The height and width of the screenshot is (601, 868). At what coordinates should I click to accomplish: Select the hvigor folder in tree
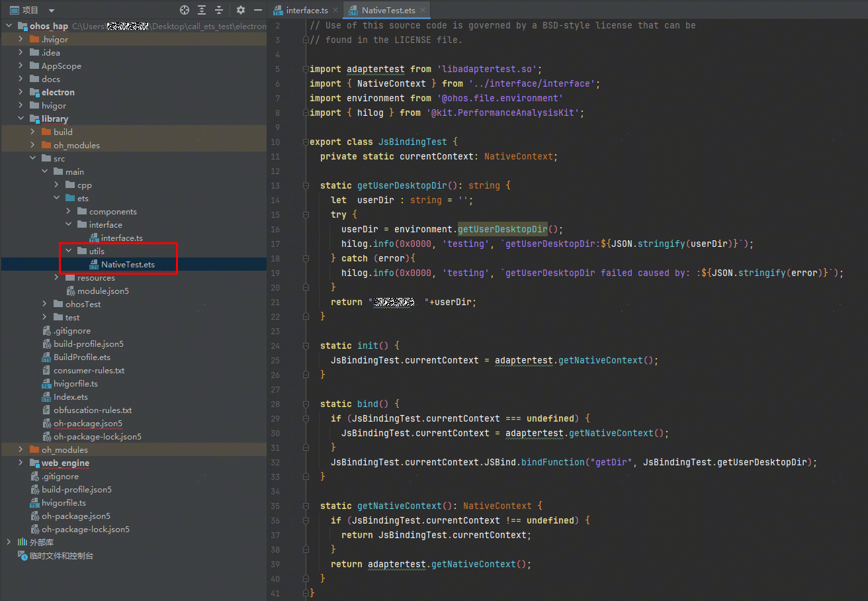point(54,106)
